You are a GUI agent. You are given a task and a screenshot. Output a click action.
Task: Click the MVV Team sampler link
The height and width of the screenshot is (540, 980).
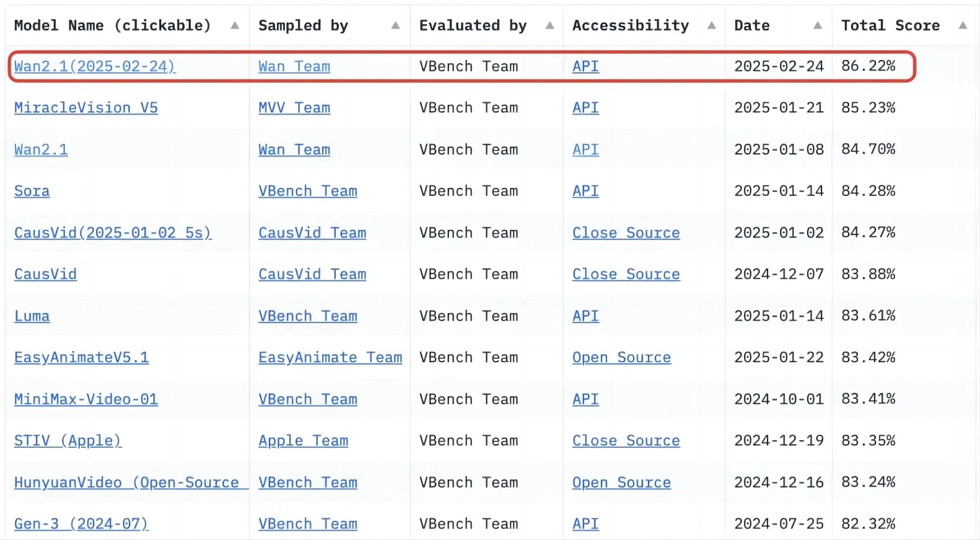pos(294,108)
